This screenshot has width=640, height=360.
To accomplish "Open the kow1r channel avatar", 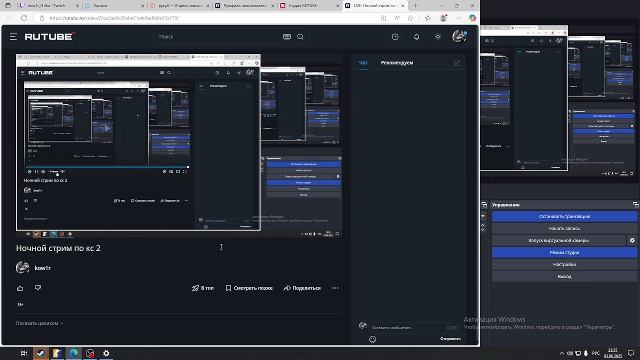I will point(22,268).
